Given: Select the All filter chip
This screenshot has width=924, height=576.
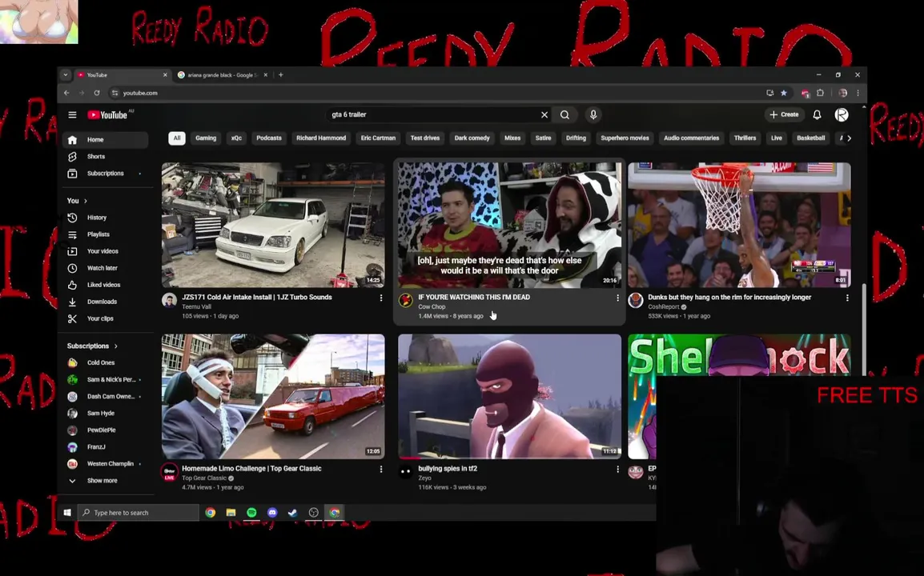Looking at the screenshot, I should (177, 138).
